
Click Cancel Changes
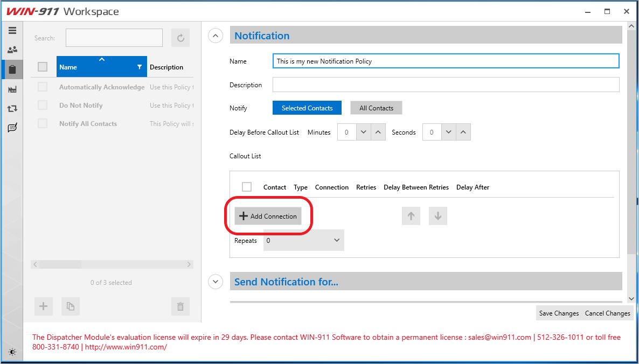607,313
